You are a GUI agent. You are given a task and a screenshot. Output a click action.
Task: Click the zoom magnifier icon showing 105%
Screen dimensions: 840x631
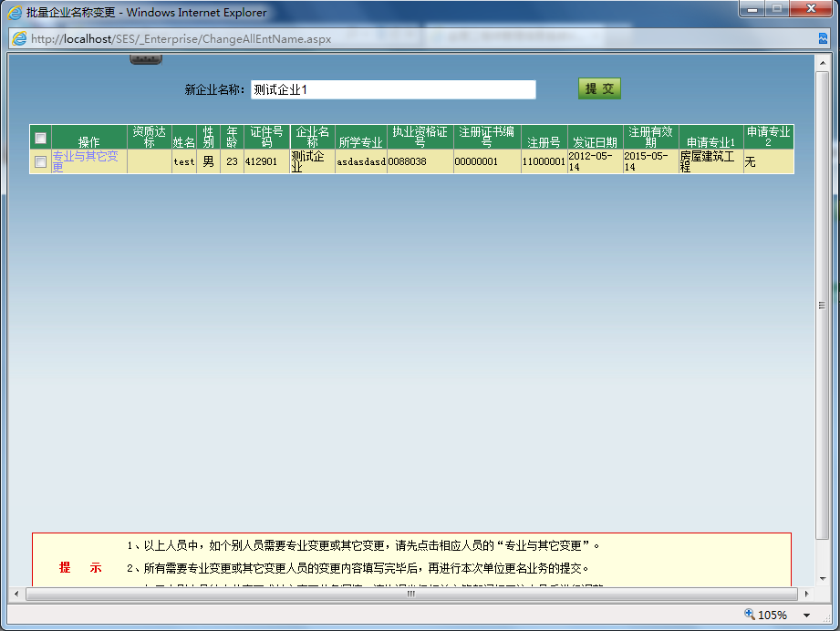750,615
